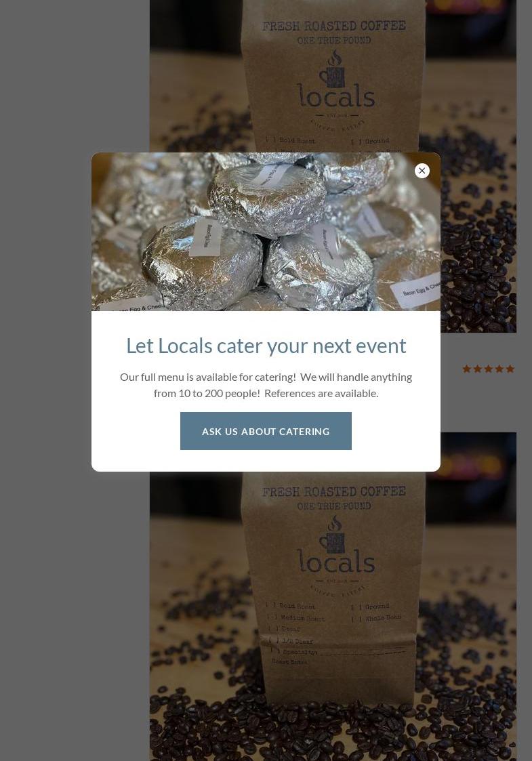
Task: Click the Medium Roast checkbox on the bottom bag
Action: click(x=273, y=617)
